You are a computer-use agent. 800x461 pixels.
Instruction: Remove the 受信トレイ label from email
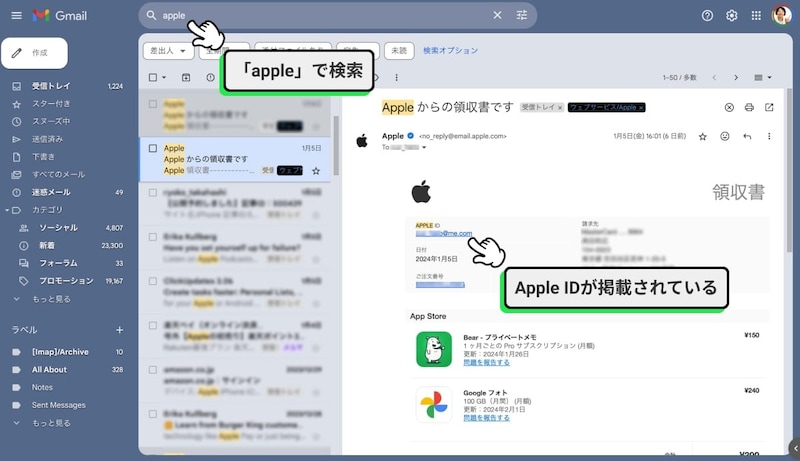pos(560,108)
